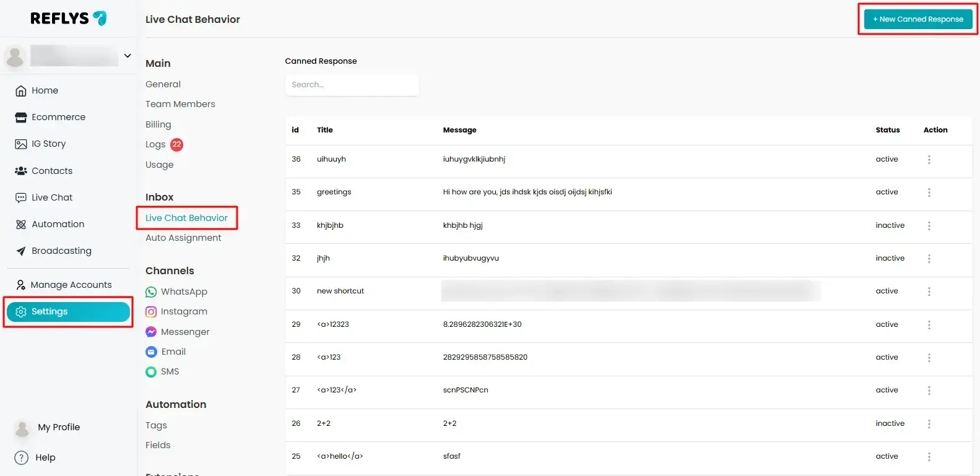The width and height of the screenshot is (980, 476).
Task: Open action menu for greetings row
Action: [x=929, y=193]
